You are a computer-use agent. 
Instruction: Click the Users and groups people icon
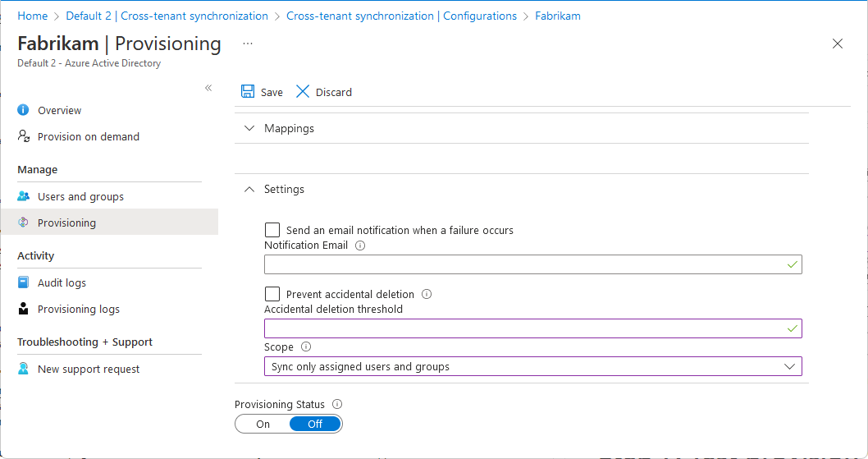23,195
